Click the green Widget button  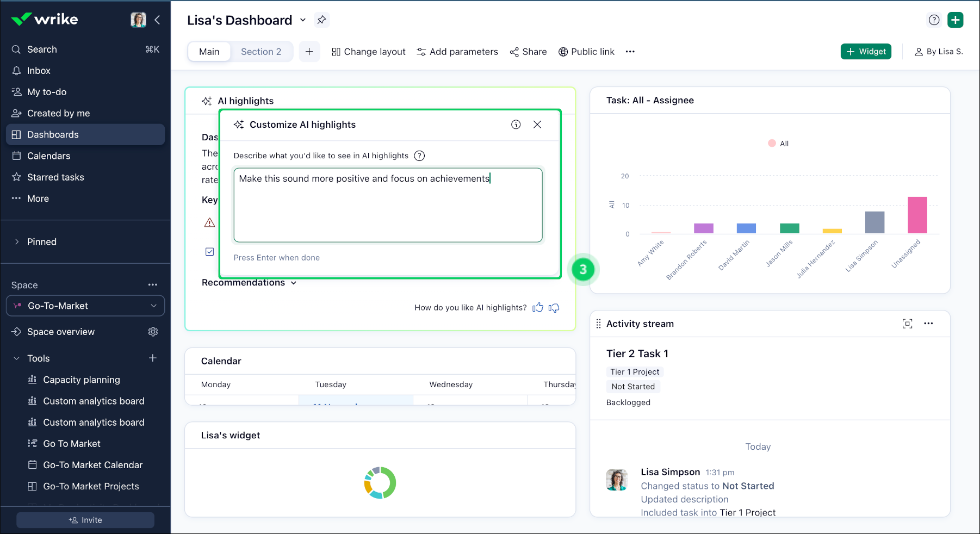866,52
